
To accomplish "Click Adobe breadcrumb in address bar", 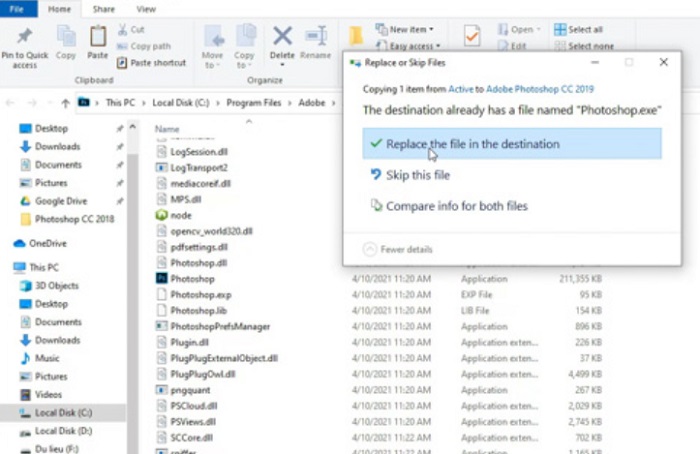I will (312, 103).
